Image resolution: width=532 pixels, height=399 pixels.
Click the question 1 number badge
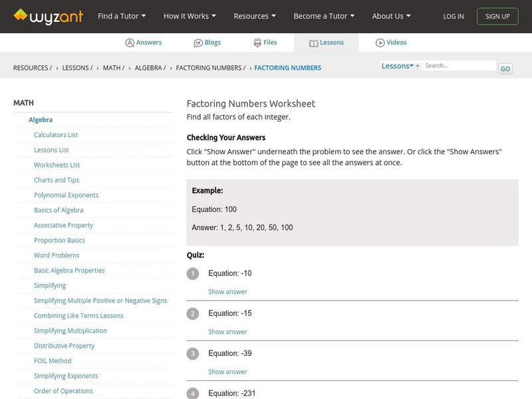pos(193,273)
